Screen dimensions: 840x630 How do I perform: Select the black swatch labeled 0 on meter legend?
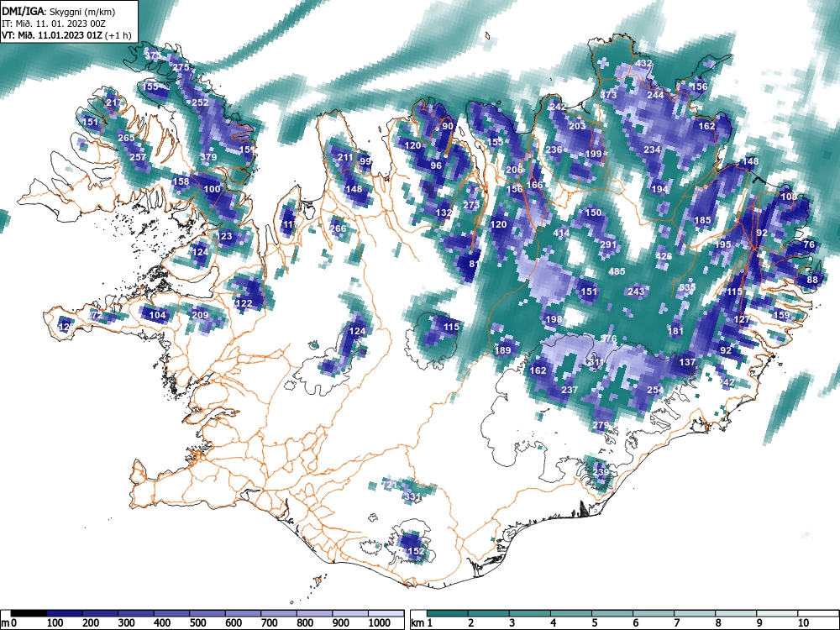(29, 613)
